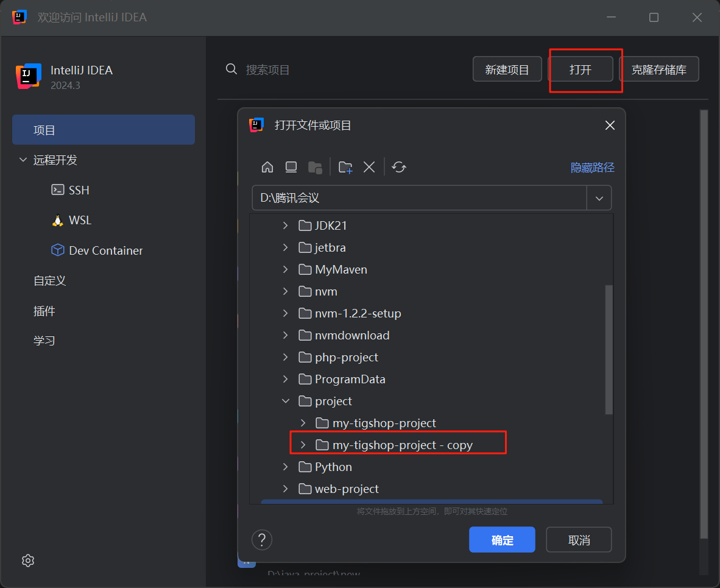Refresh the file tree

(399, 167)
